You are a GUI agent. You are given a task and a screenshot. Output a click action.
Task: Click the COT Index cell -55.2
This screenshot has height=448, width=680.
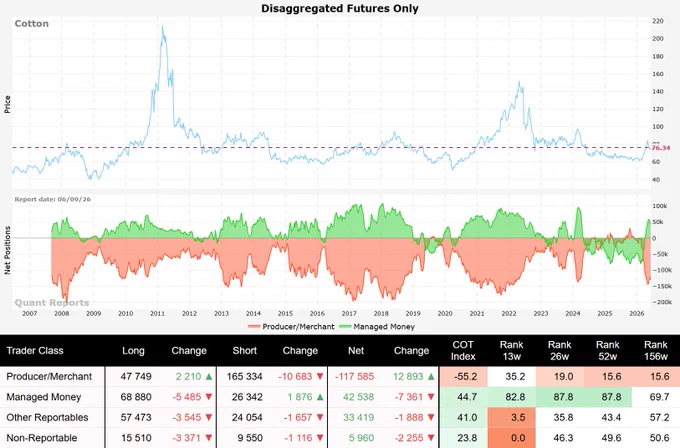point(465,376)
